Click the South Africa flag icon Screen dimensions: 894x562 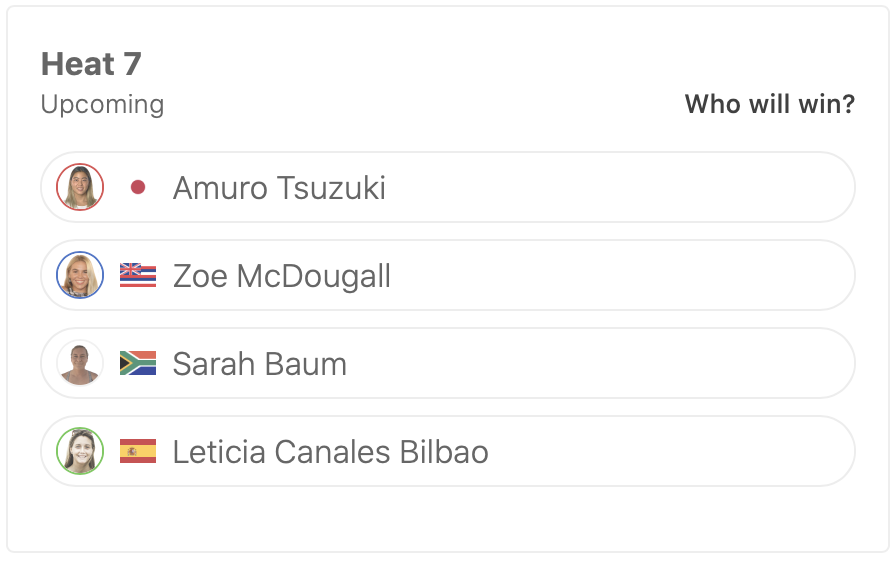[138, 363]
